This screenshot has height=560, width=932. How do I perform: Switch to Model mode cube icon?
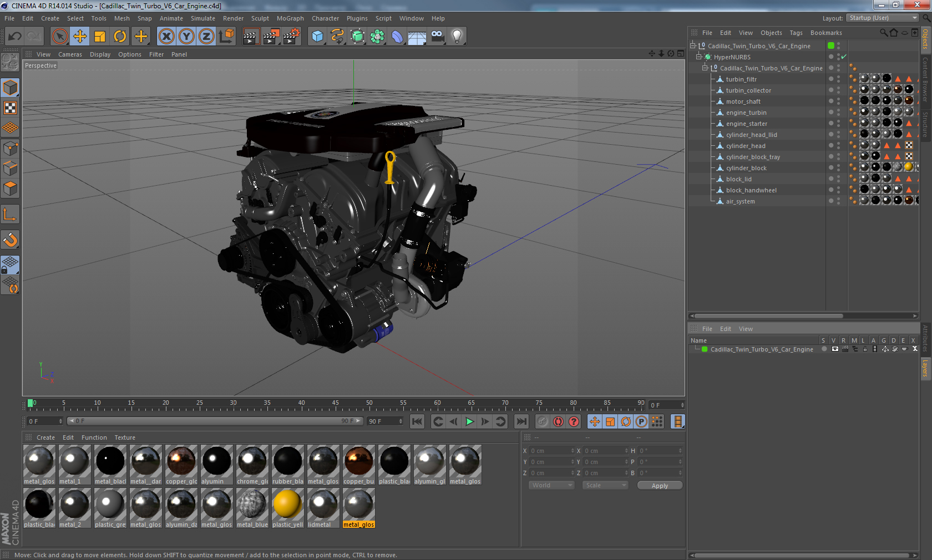click(x=10, y=88)
